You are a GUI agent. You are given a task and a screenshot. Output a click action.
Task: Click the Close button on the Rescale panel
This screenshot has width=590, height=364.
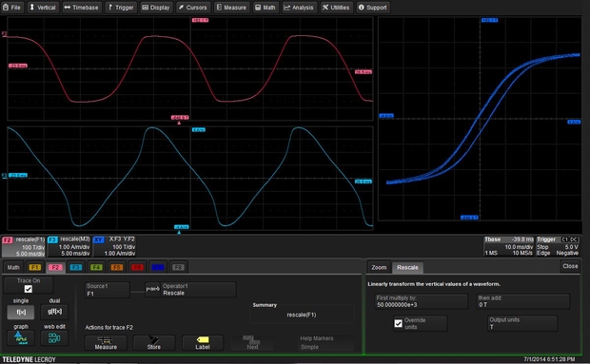click(570, 266)
